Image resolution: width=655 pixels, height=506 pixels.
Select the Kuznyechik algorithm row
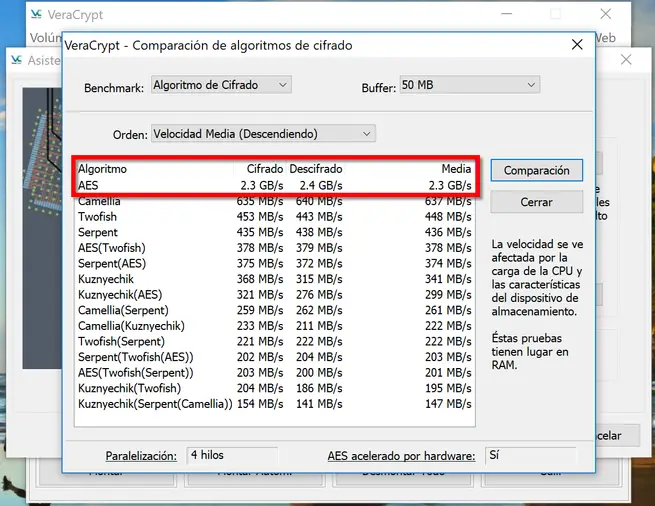(x=274, y=279)
